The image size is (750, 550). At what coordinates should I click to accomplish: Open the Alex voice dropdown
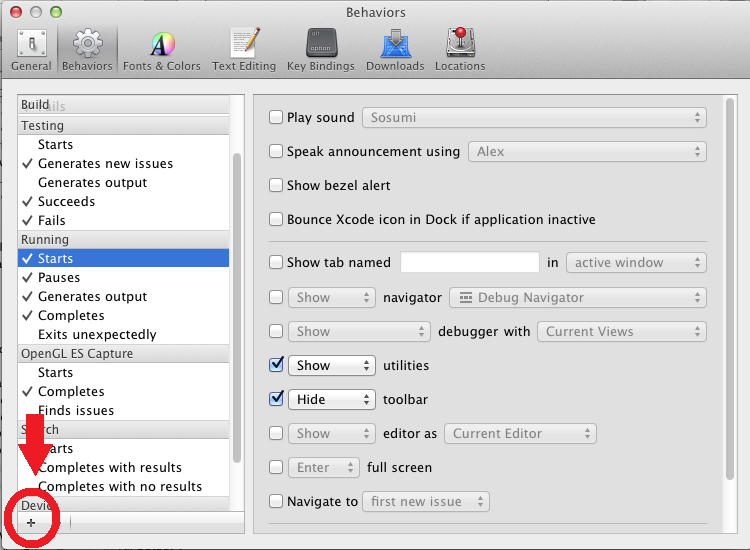587,152
